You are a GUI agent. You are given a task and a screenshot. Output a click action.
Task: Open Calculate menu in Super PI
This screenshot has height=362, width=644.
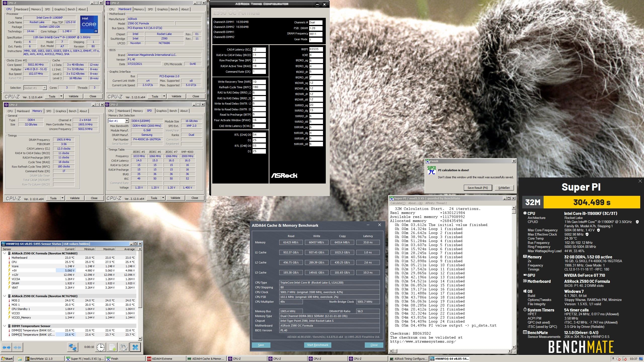coord(398,203)
